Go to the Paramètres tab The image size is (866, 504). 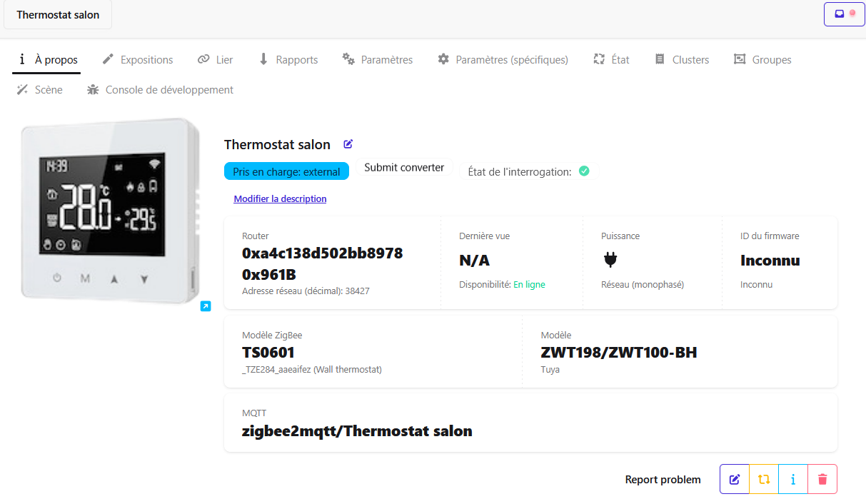click(378, 60)
